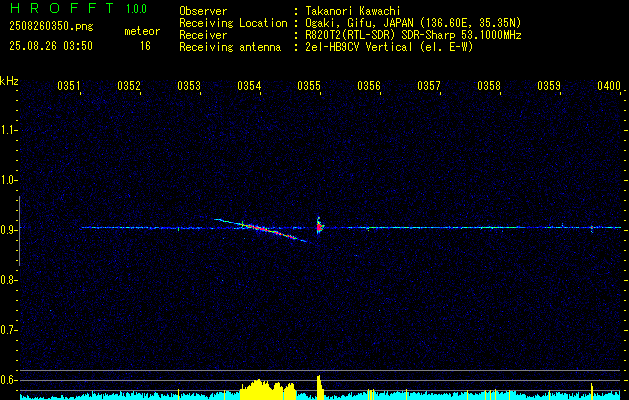Click the 0.6 kHz axis label
Viewport: 629px width, 400px height.
8,380
